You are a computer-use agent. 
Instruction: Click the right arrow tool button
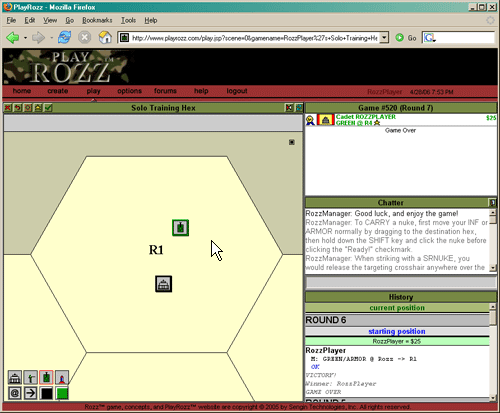coord(31,393)
